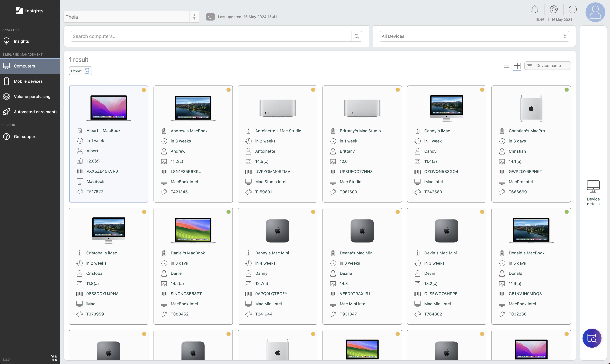Open Daniel's MacBook thumbnail
Screen dimensions: 610x364
coord(193,230)
